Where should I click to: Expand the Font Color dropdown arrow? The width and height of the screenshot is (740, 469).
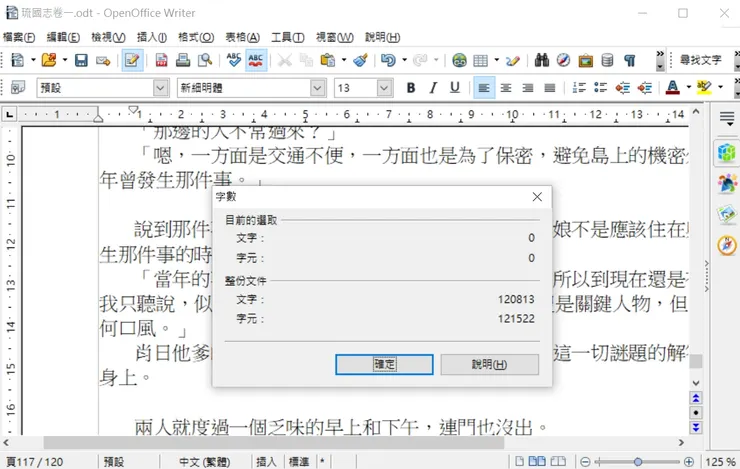(689, 87)
